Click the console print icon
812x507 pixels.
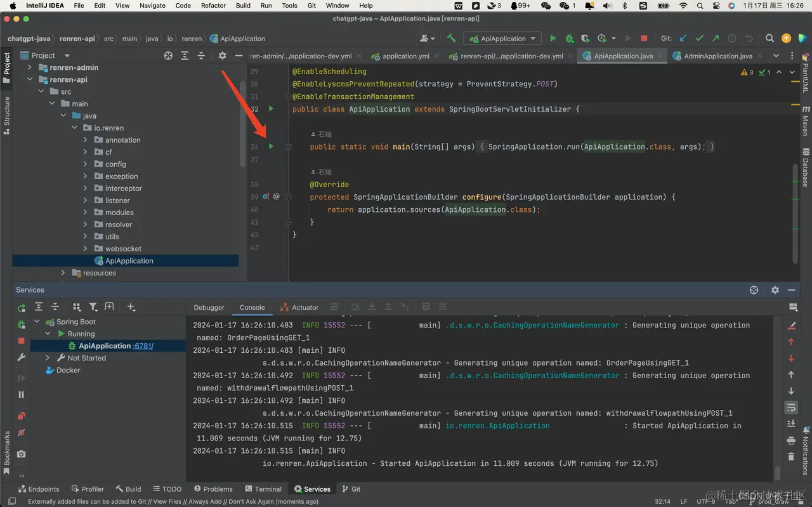click(791, 440)
